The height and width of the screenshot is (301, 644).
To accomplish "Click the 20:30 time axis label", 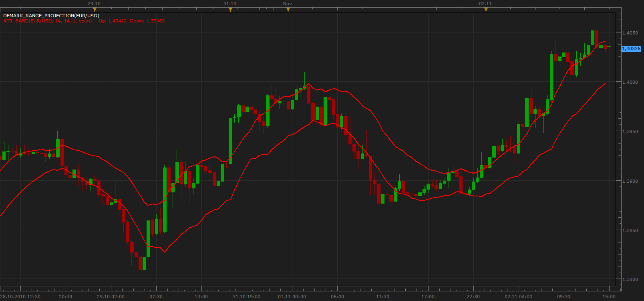I will click(x=65, y=297).
